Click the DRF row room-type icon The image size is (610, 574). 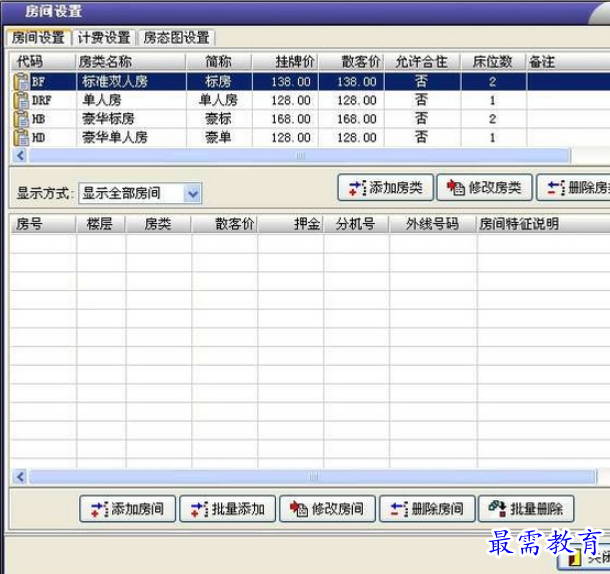coord(21,100)
